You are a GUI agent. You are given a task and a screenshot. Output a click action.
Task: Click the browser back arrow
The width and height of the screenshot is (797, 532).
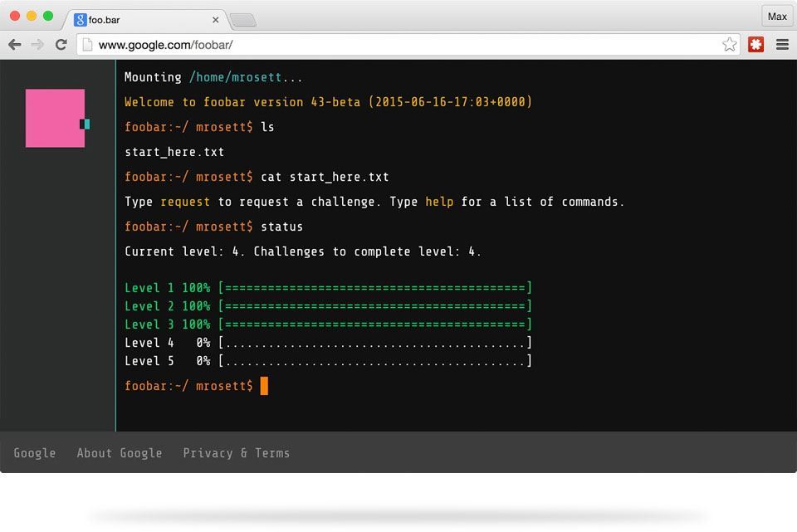tap(15, 45)
